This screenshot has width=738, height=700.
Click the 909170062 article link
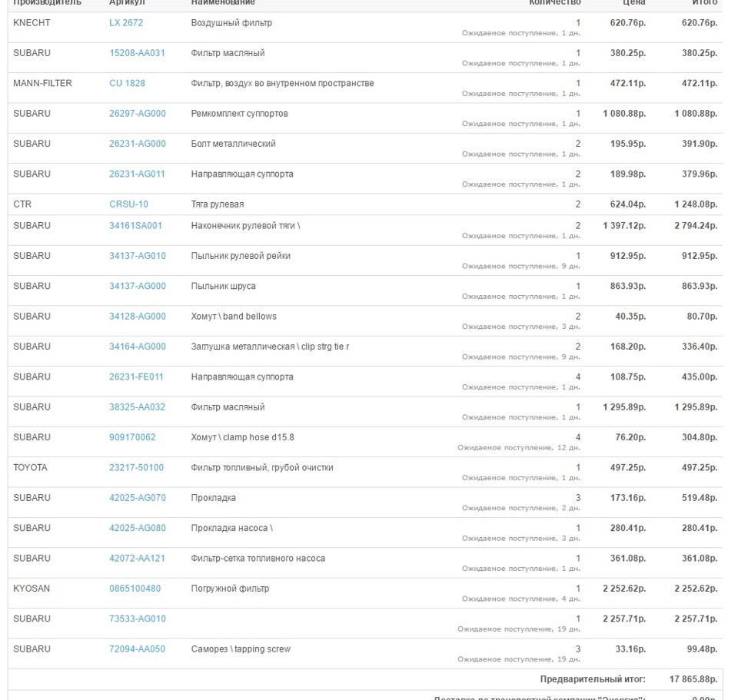coord(132,437)
